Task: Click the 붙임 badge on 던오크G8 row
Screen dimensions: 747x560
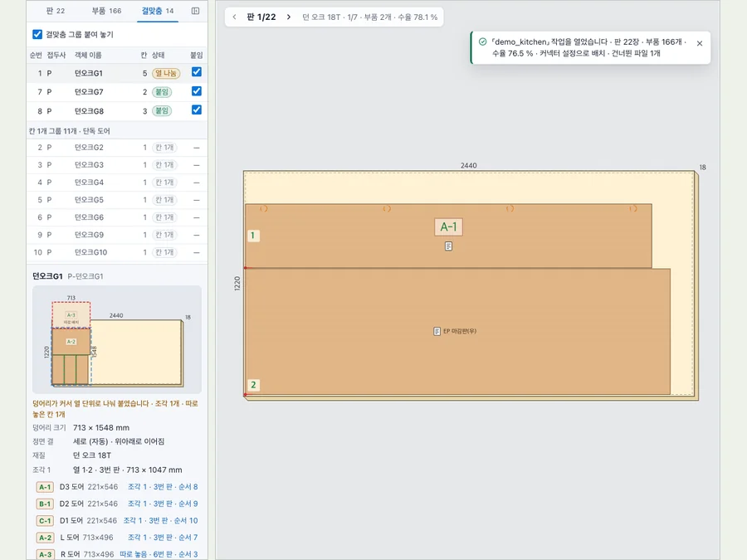Action: click(162, 111)
